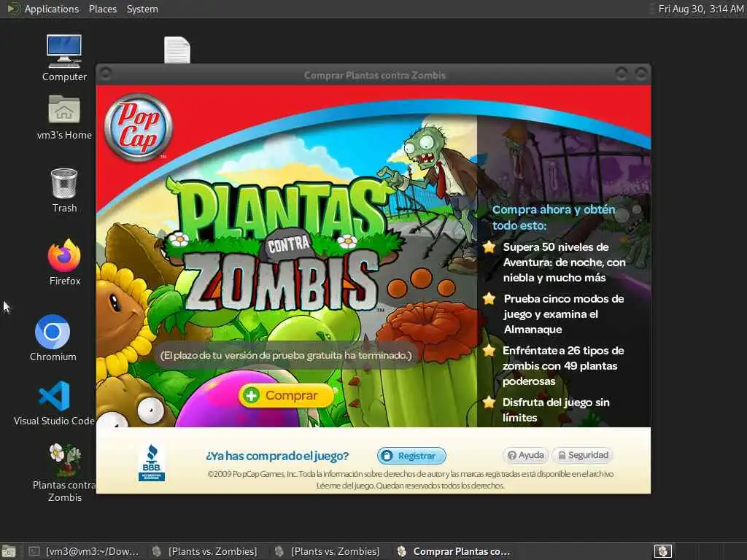The height and width of the screenshot is (560, 747).
Task: Launch Chromium from the desktop
Action: [x=53, y=338]
